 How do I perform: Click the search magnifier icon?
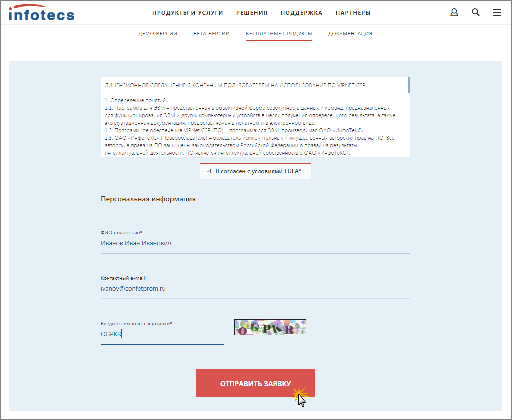point(476,12)
